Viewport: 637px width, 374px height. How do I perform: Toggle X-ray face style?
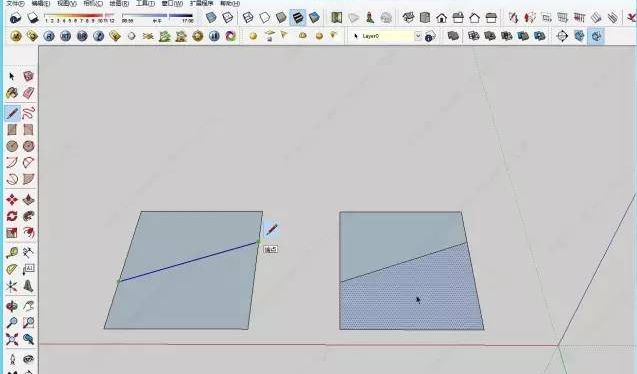tap(210, 17)
